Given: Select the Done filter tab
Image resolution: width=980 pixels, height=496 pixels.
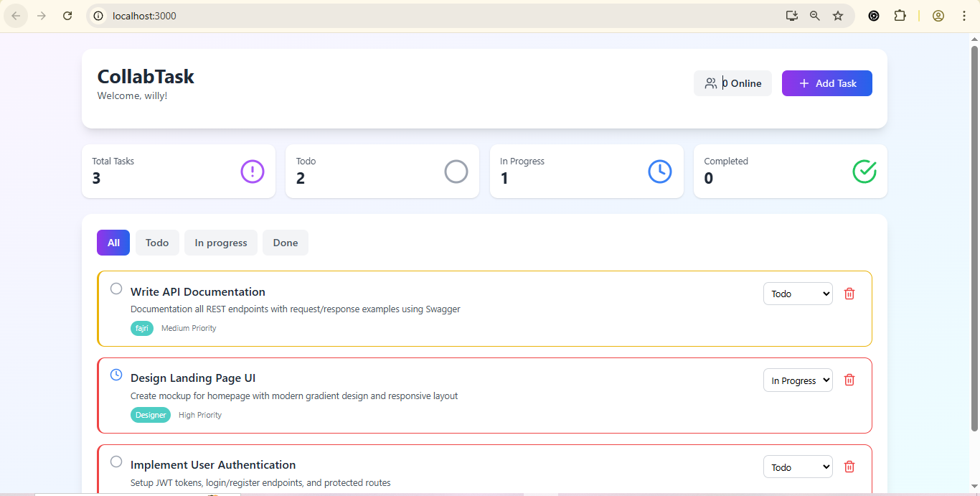Looking at the screenshot, I should point(285,243).
